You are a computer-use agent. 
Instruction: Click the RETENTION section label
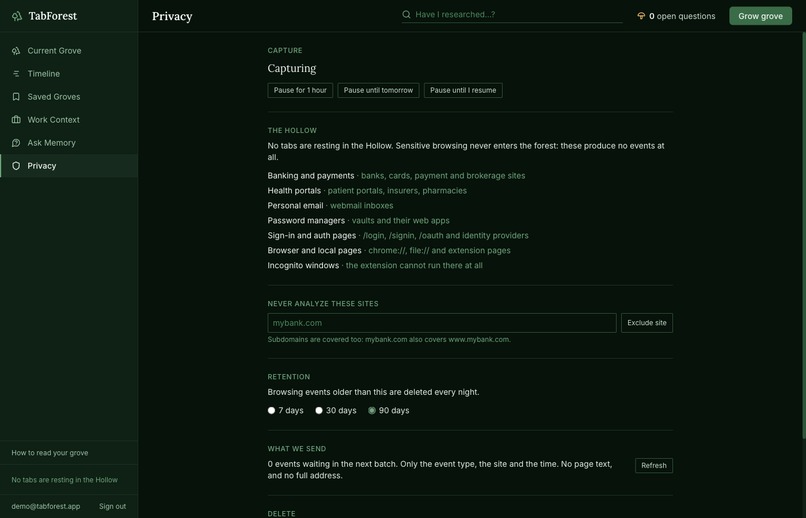point(289,377)
